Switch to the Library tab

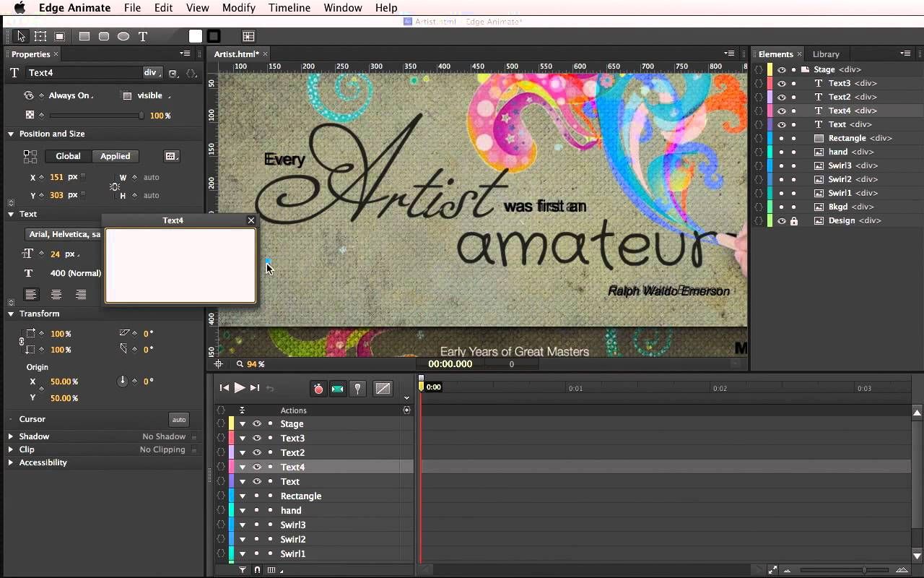tap(826, 54)
